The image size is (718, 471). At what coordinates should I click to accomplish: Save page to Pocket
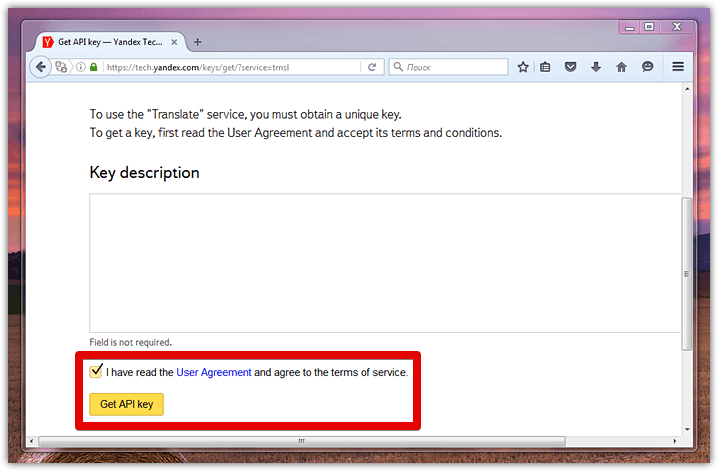coord(570,67)
